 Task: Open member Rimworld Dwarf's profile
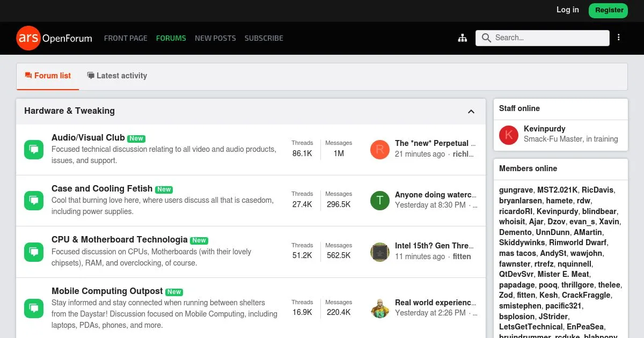[578, 243]
